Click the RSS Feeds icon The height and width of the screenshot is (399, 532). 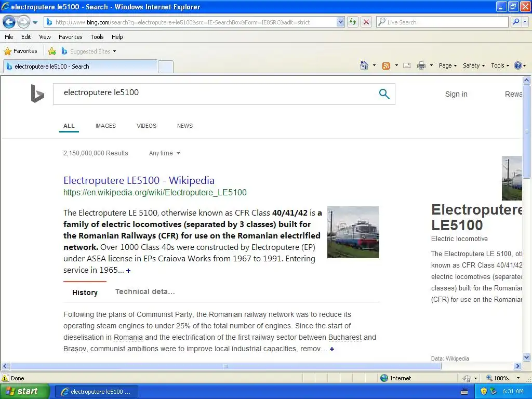386,66
